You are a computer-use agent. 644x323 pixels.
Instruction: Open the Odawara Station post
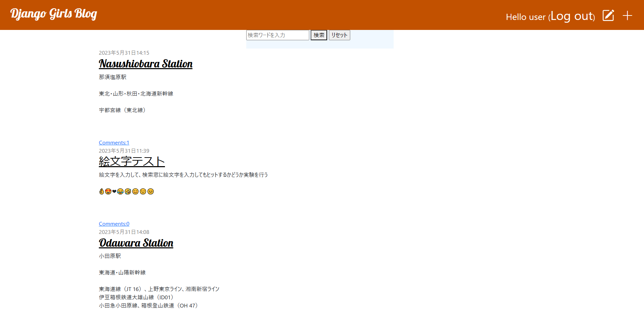136,243
